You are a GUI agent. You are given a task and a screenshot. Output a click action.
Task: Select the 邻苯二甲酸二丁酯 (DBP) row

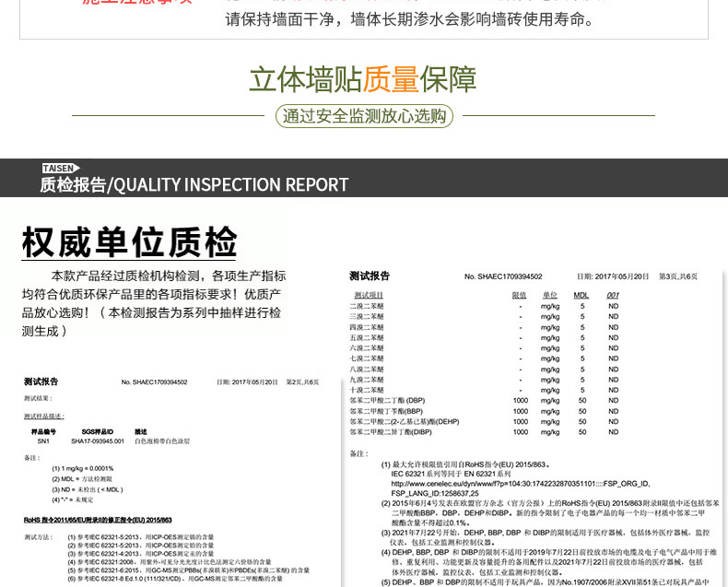point(387,401)
